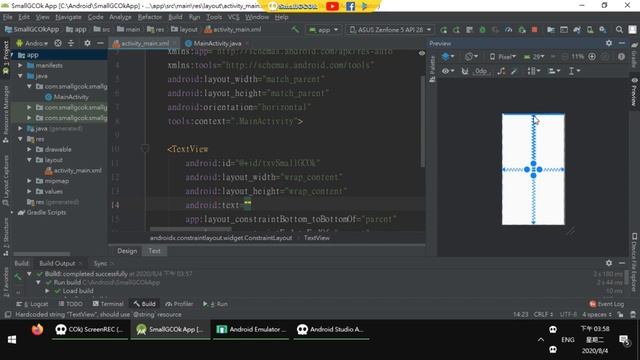The height and width of the screenshot is (360, 640).
Task: Switch to Android Emulator in taskbar
Action: (x=251, y=329)
